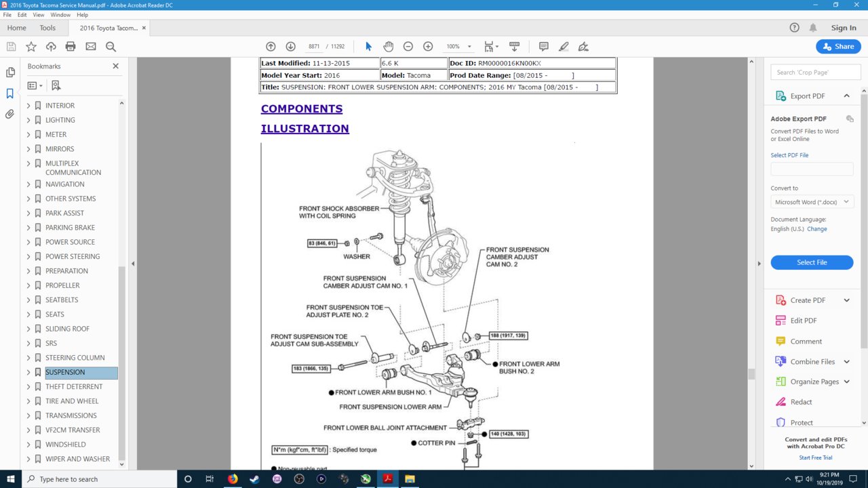Select the WINDSHIELD bookmark

pos(66,445)
